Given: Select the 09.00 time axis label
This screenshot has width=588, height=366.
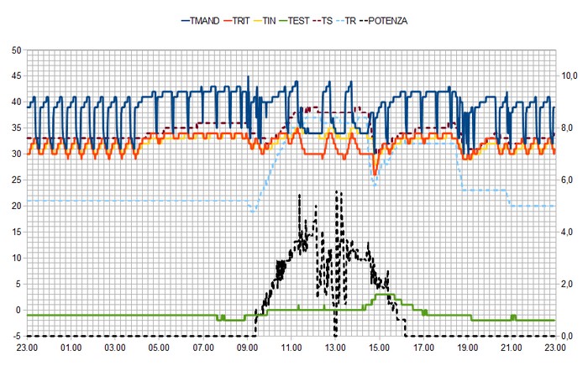Looking at the screenshot, I should coord(247,348).
